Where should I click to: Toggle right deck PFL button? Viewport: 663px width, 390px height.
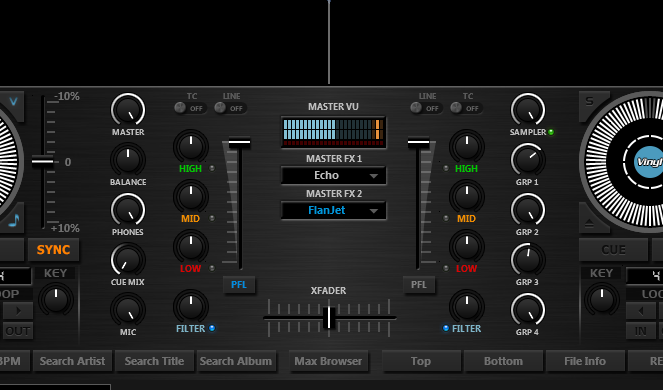coord(419,285)
